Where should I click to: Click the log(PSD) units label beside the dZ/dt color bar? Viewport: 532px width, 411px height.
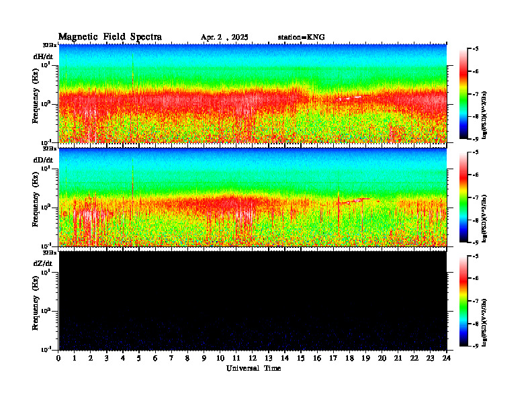[x=484, y=322]
